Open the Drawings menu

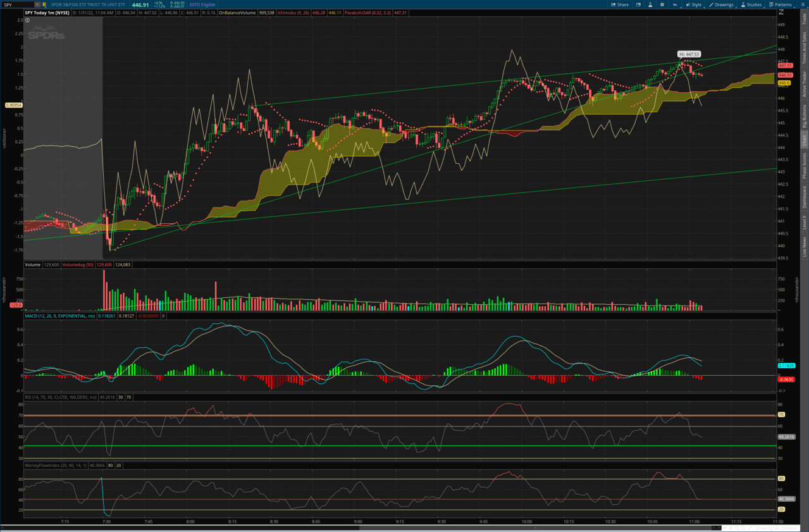pos(722,4)
